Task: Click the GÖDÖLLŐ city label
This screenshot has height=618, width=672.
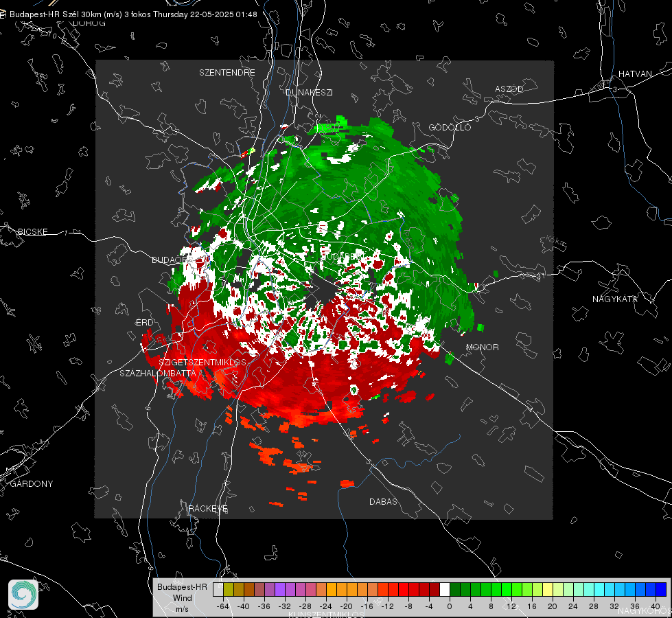Action: click(x=450, y=127)
